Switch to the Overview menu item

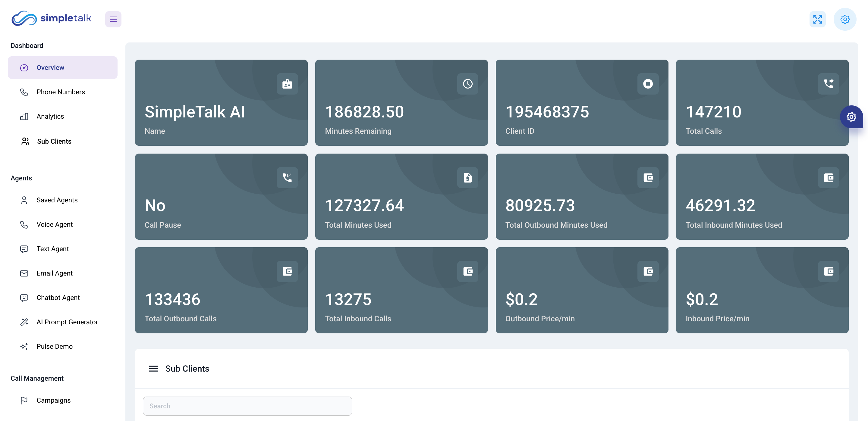[x=51, y=67]
